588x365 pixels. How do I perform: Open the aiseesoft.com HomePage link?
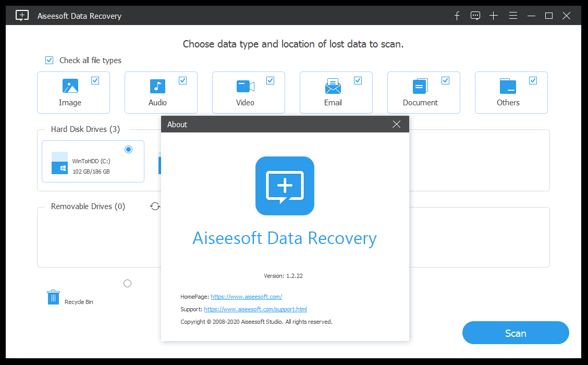click(x=247, y=297)
